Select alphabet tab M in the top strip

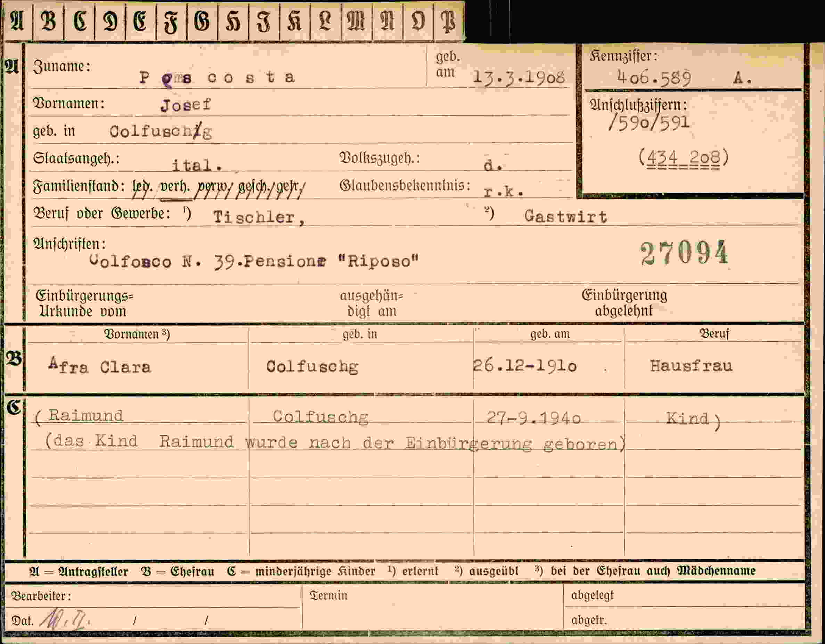pyautogui.click(x=357, y=21)
